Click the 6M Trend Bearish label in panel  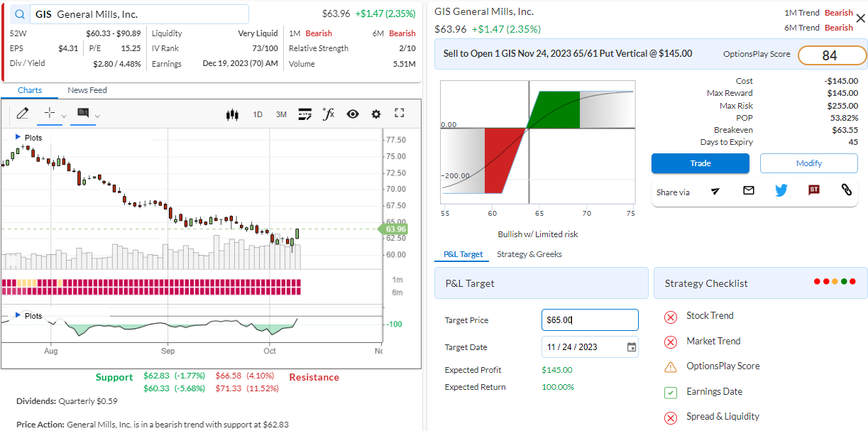[818, 28]
